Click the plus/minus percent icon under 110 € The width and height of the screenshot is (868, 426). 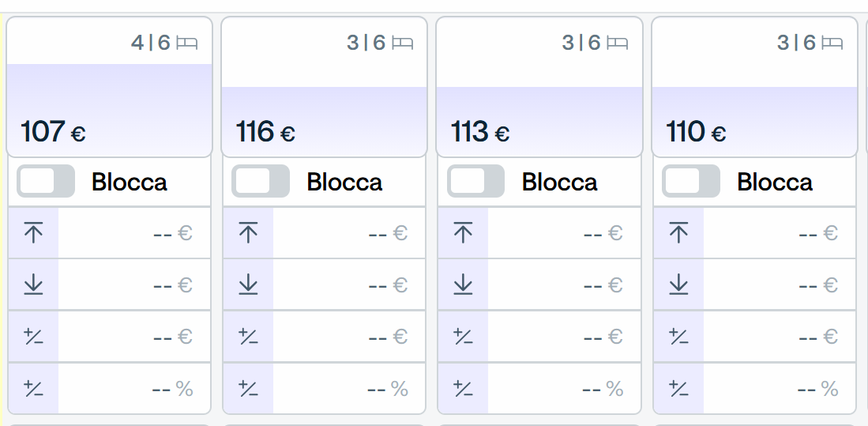[678, 388]
